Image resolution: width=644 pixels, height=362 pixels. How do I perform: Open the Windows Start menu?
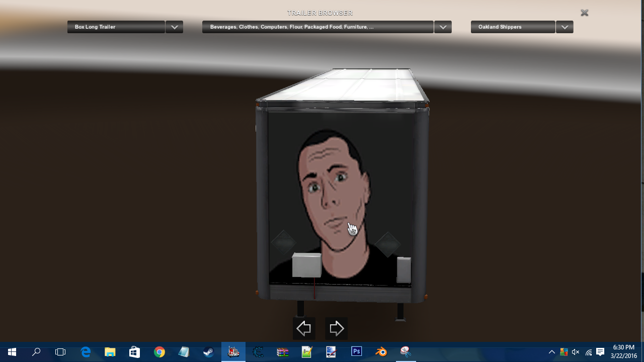click(x=12, y=352)
